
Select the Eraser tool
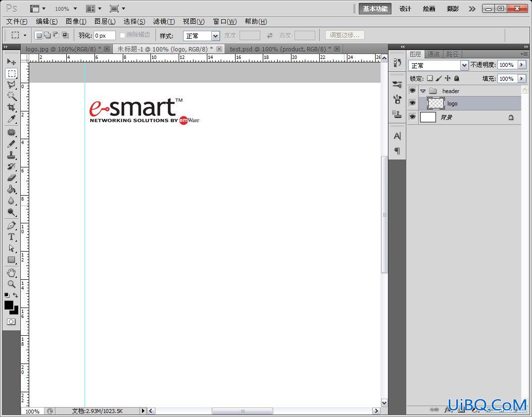coord(11,178)
